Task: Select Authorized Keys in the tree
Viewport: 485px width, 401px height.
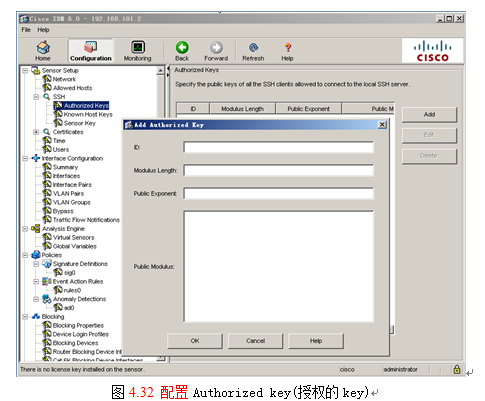Action: tap(86, 106)
